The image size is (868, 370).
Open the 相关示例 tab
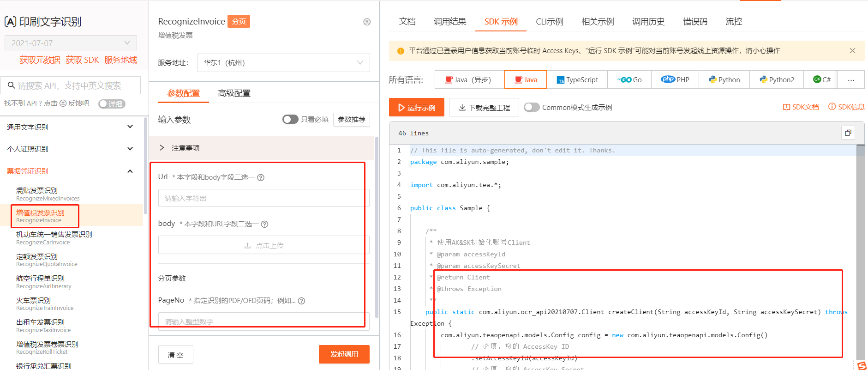click(598, 22)
